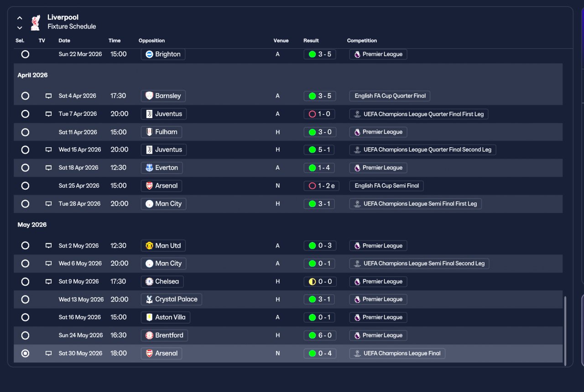Click the Juventus badge in 7 Apr row

point(149,114)
